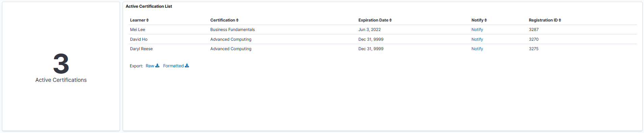Export the list as Formatted
The height and width of the screenshot is (133, 644).
tap(176, 66)
